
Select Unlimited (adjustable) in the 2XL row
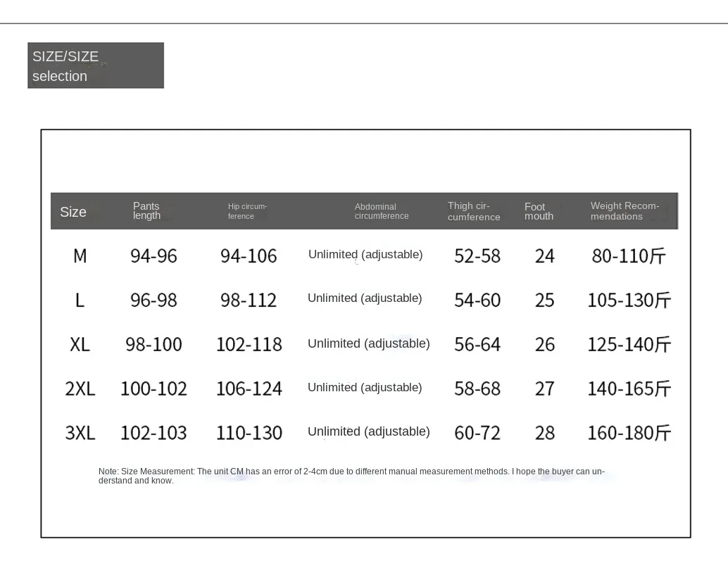click(365, 388)
